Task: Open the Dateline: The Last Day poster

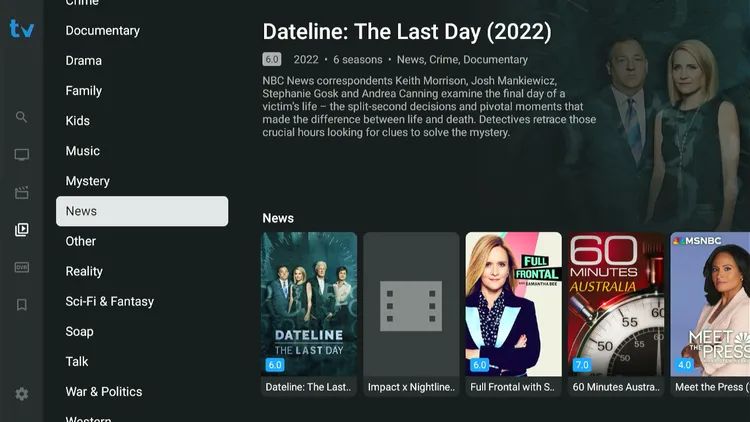Action: [309, 314]
